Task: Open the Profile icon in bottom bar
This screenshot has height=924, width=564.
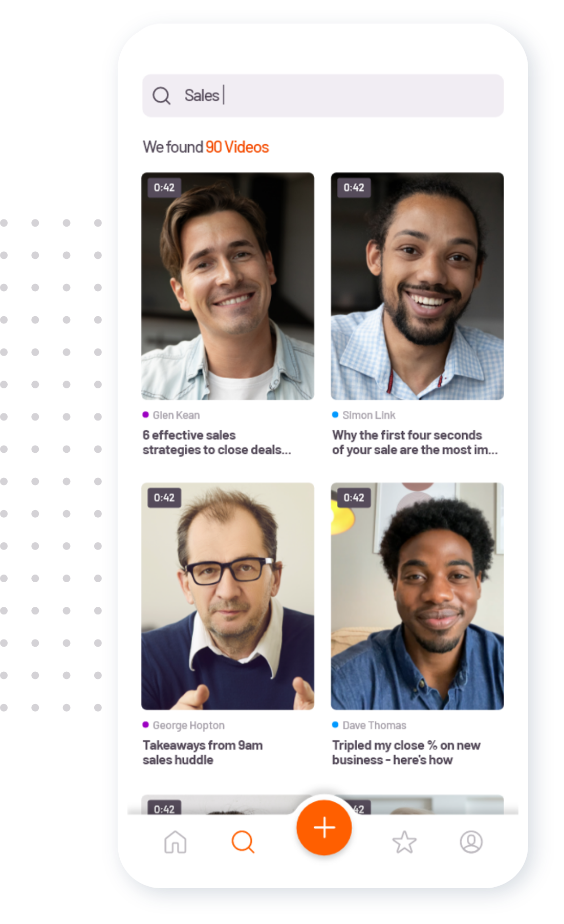Action: [x=471, y=842]
